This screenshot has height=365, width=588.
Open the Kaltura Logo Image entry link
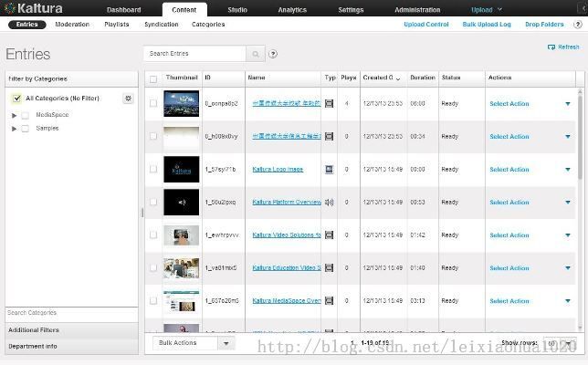point(278,170)
